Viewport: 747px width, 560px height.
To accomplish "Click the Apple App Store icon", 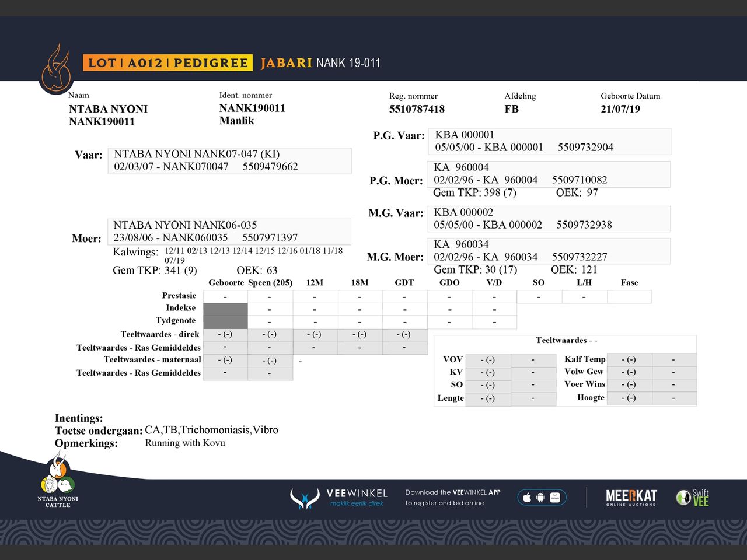I will [527, 498].
